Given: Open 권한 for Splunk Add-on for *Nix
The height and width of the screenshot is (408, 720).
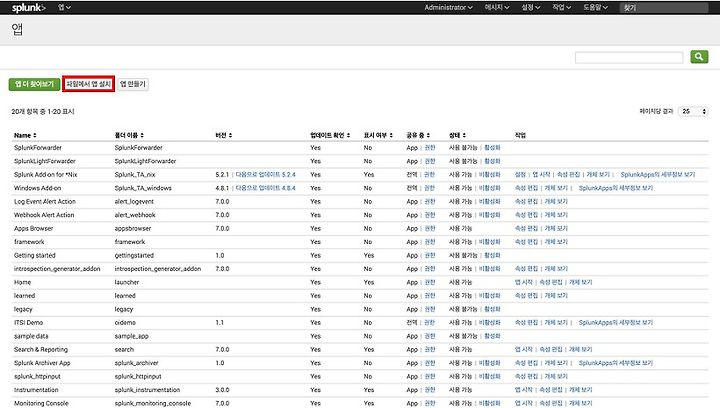Looking at the screenshot, I should pos(429,175).
